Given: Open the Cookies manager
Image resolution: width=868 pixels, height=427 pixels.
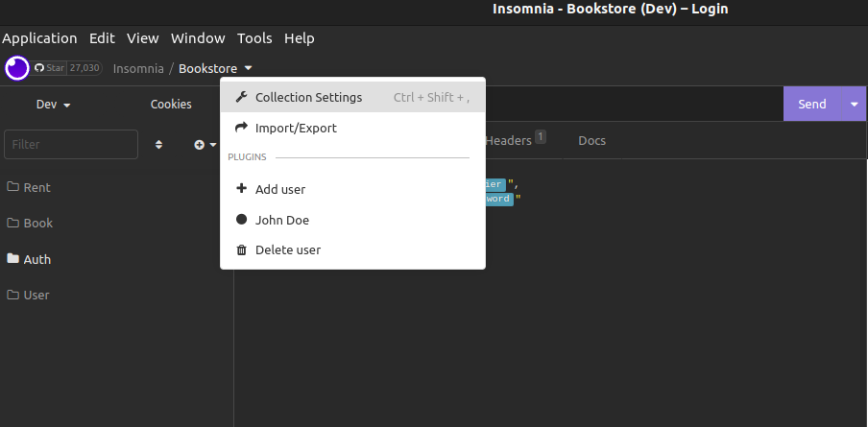Looking at the screenshot, I should tap(171, 104).
